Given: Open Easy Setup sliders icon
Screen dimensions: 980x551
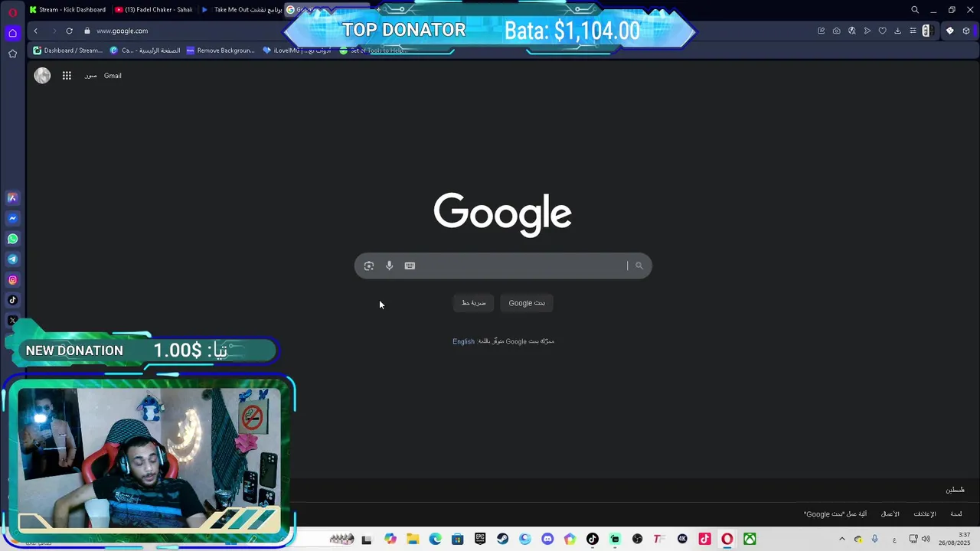Looking at the screenshot, I should 913,31.
